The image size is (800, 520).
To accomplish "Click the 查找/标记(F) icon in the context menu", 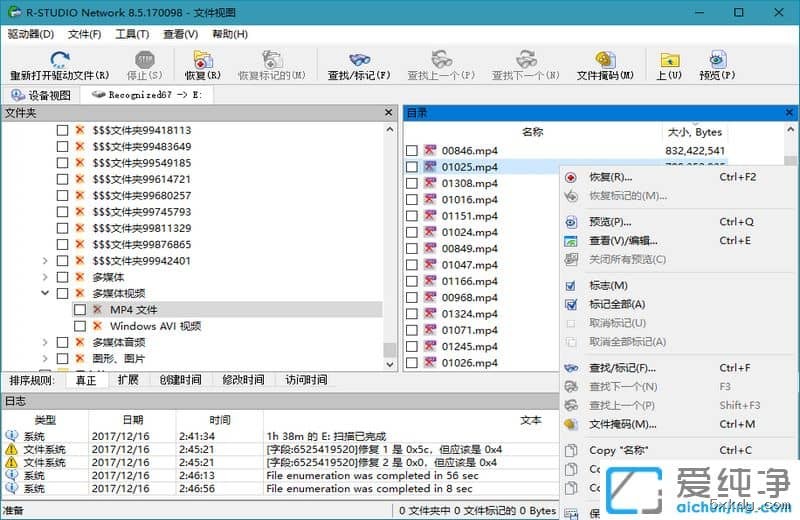I will [571, 368].
